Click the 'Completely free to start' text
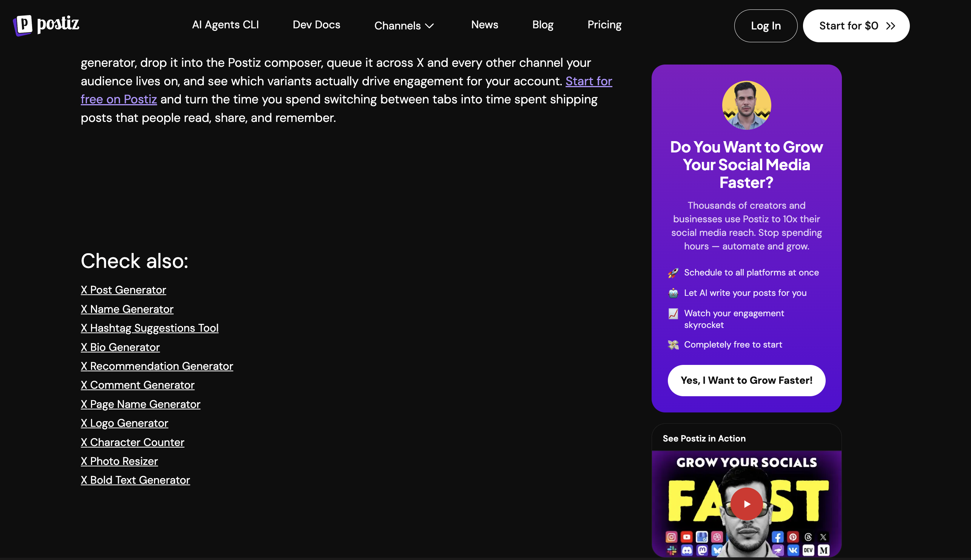 [x=733, y=345]
